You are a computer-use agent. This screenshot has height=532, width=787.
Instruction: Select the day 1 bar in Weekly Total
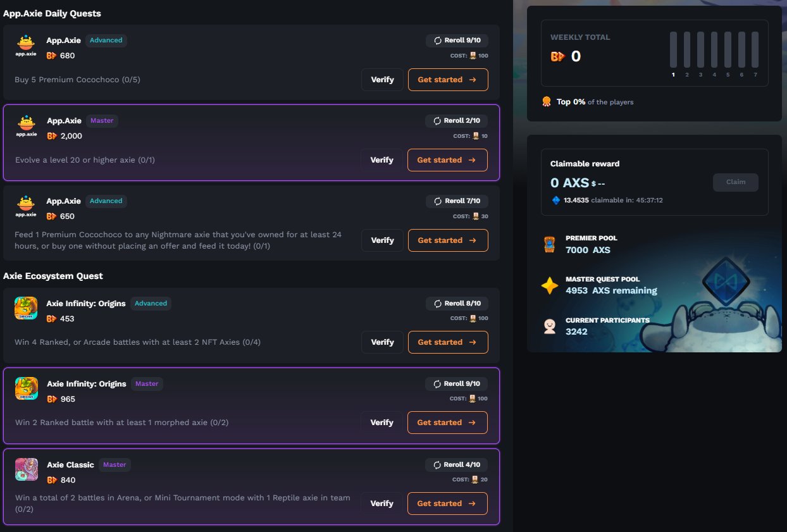point(673,50)
